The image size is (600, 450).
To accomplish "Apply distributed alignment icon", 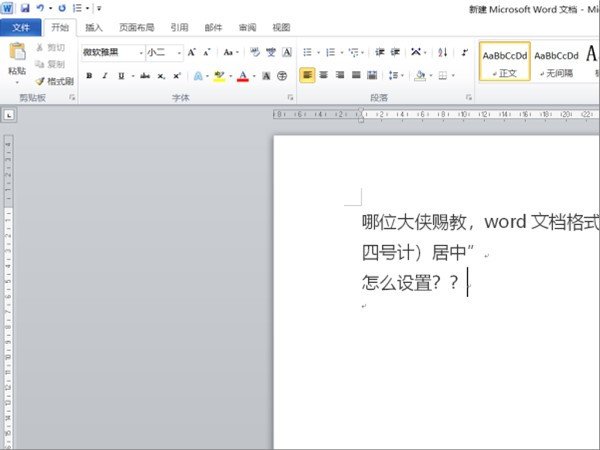I will tap(372, 75).
